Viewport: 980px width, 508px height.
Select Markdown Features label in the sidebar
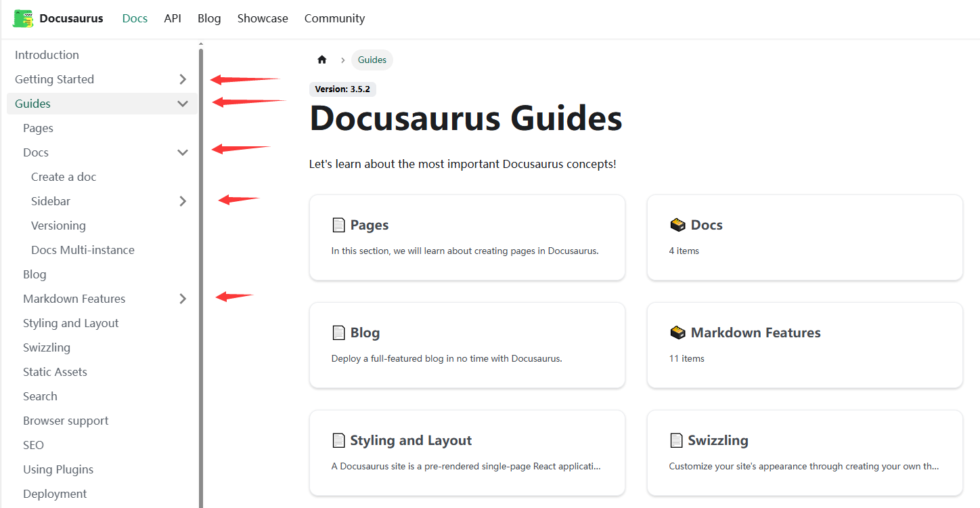tap(74, 299)
